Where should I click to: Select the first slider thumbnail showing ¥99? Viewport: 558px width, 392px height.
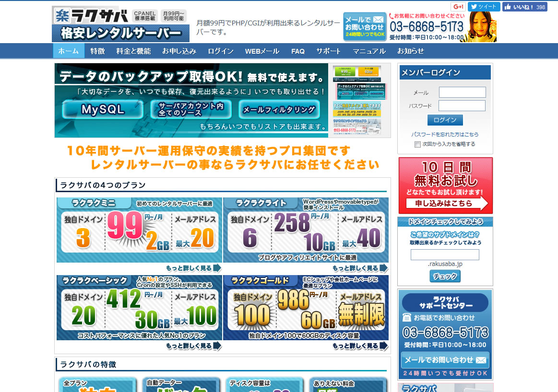pyautogui.click(x=357, y=74)
